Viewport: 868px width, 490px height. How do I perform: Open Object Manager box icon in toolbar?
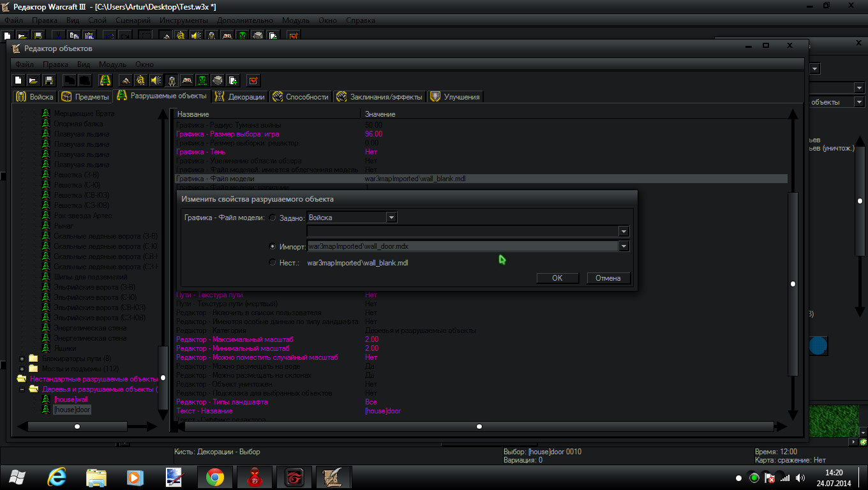217,80
